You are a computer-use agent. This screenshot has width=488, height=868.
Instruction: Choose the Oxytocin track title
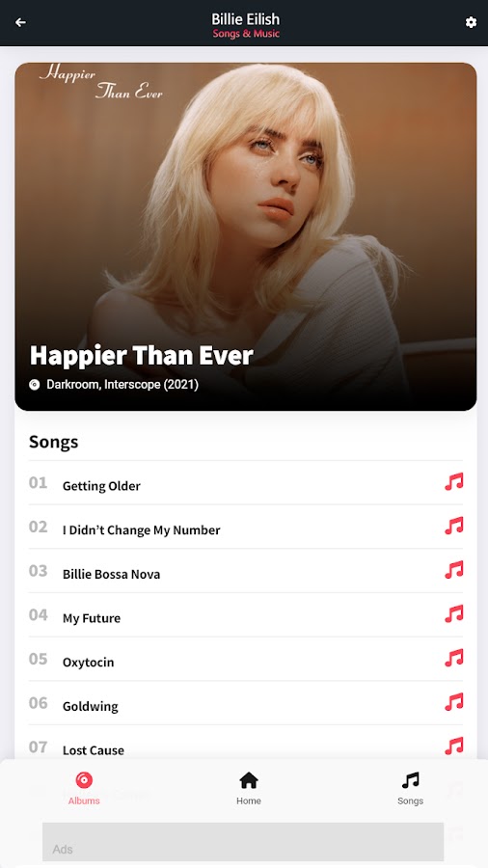point(88,663)
